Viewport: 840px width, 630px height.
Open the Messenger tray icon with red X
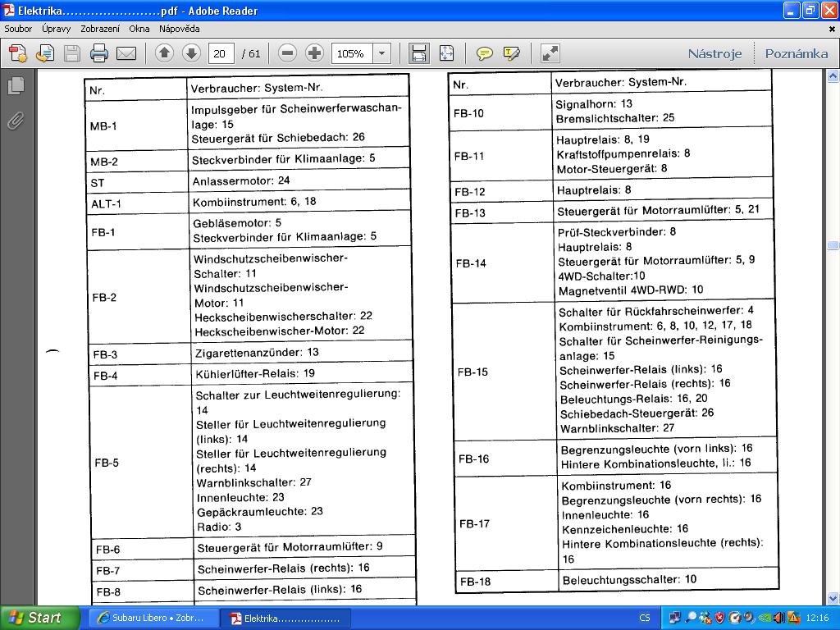(x=705, y=619)
